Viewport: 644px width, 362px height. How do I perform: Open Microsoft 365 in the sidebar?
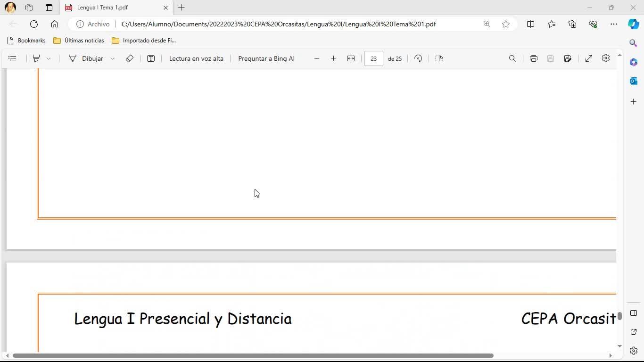[634, 62]
